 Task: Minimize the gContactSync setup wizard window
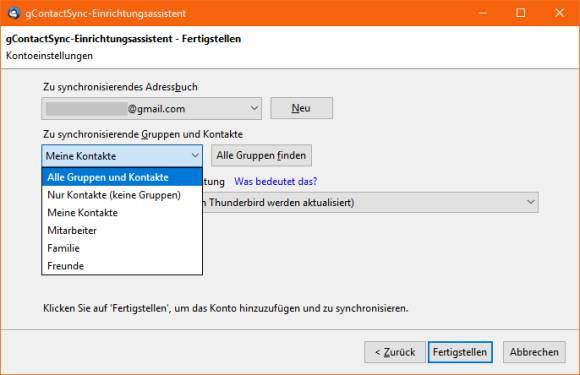pyautogui.click(x=482, y=13)
